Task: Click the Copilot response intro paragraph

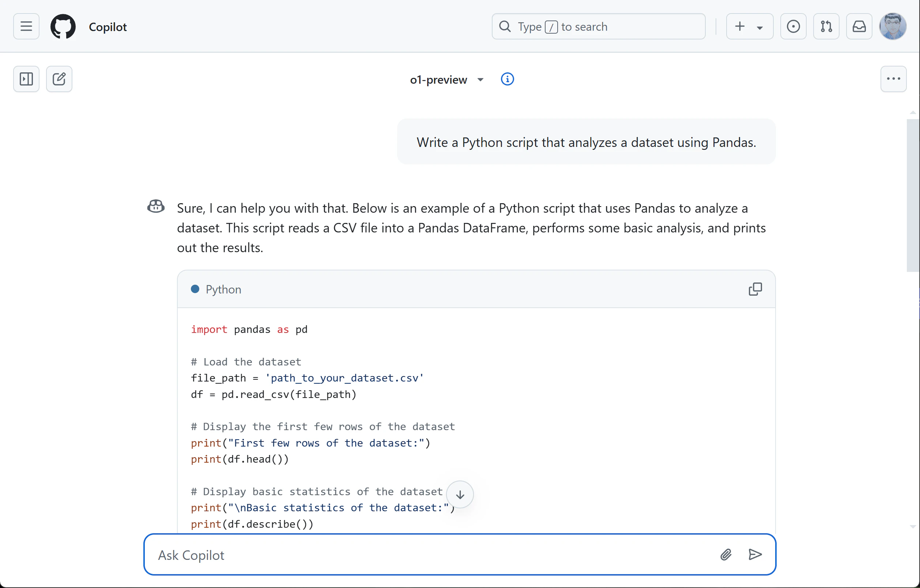Action: click(471, 228)
